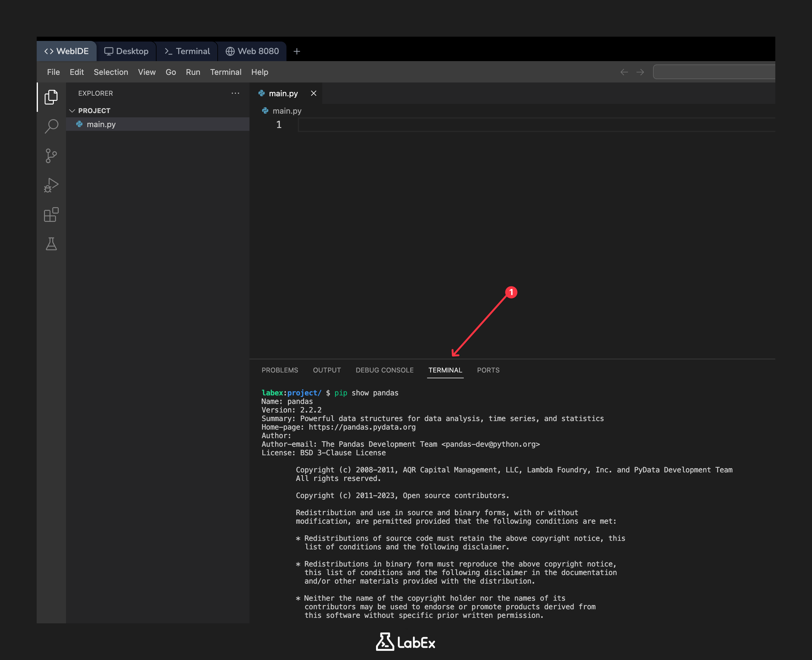This screenshot has height=660, width=812.
Task: Open Source Control branch icon
Action: (x=51, y=156)
